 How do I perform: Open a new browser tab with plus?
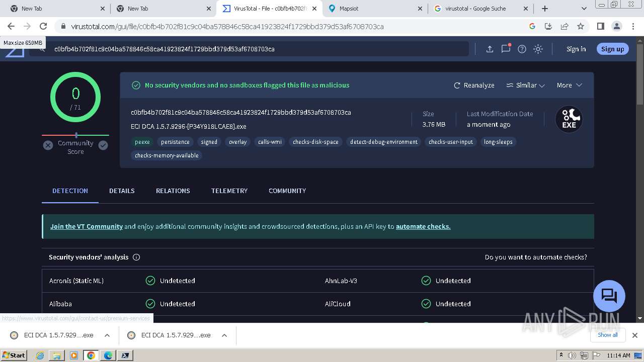click(x=545, y=9)
